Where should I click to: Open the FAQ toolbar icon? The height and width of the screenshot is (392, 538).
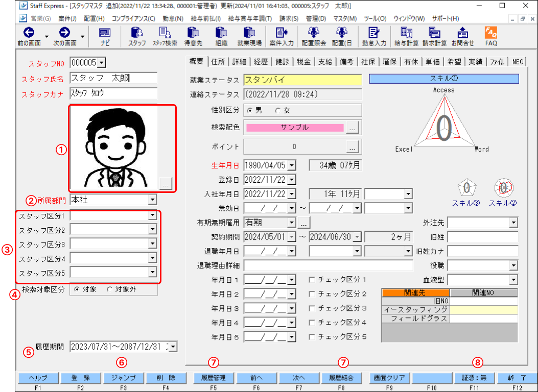pos(491,33)
